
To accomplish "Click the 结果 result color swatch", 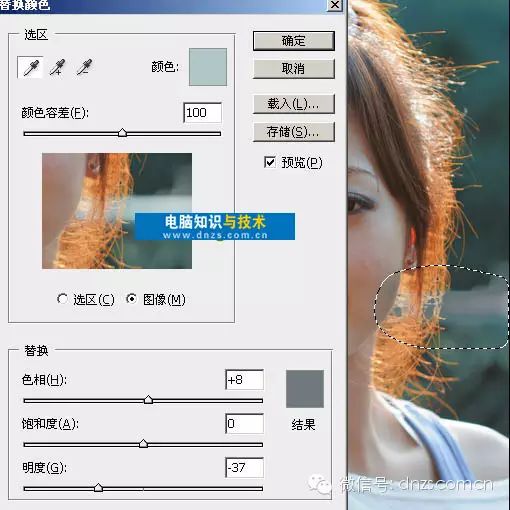I will pos(305,389).
